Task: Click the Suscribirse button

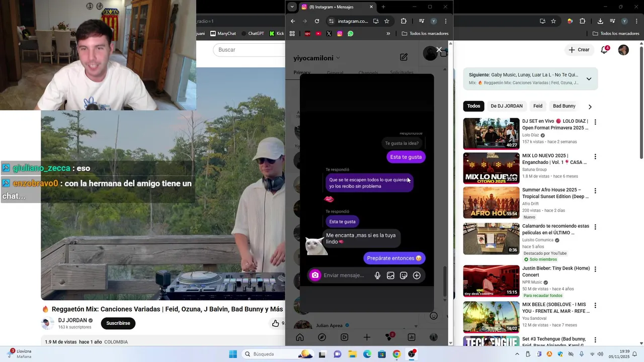Action: pos(118,323)
